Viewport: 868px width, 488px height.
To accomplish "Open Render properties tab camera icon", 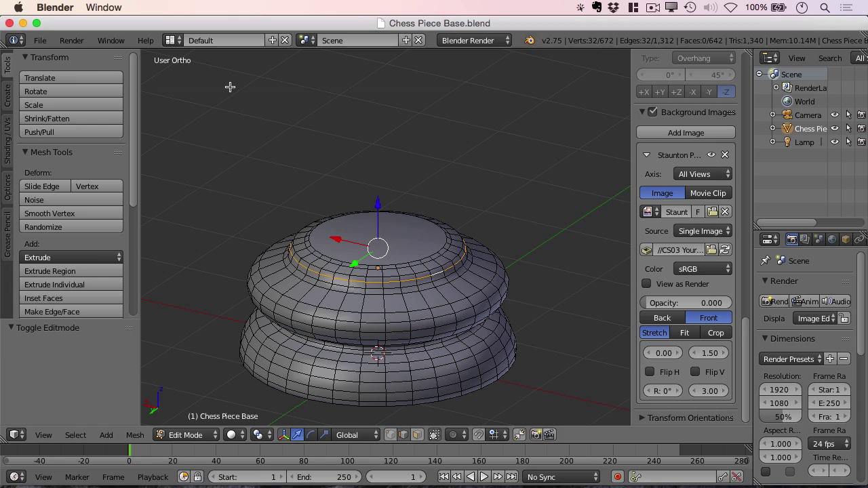I will [x=791, y=239].
